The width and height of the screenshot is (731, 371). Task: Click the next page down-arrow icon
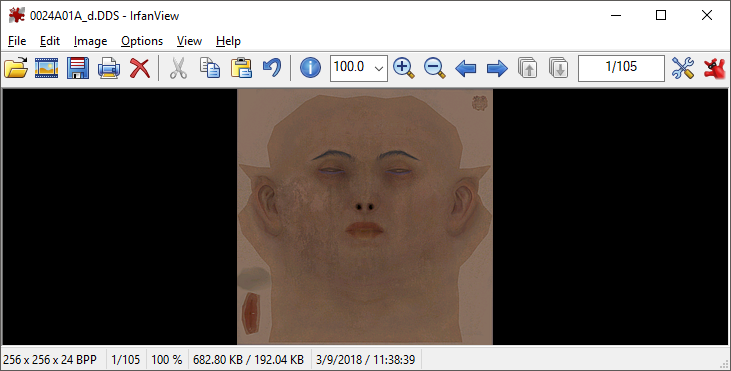tap(559, 68)
